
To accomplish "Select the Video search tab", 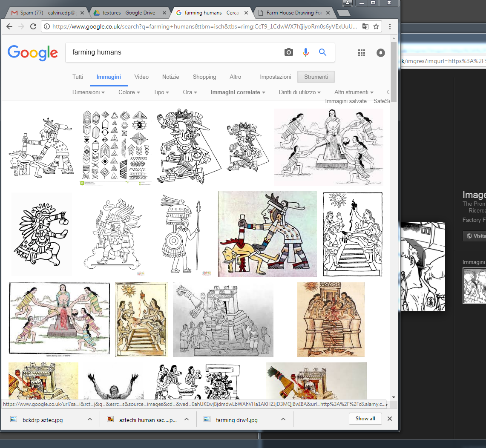I will tap(141, 77).
